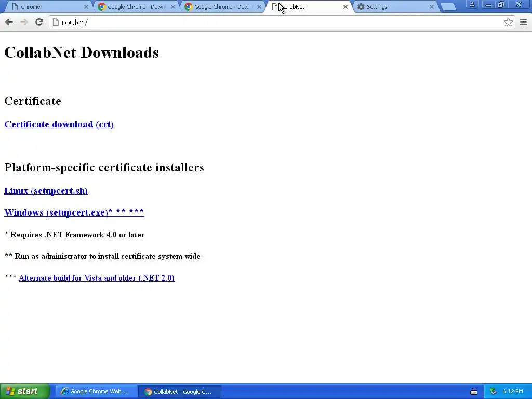Click the CollabNet Downloads heading
The image size is (532, 399).
tap(82, 52)
